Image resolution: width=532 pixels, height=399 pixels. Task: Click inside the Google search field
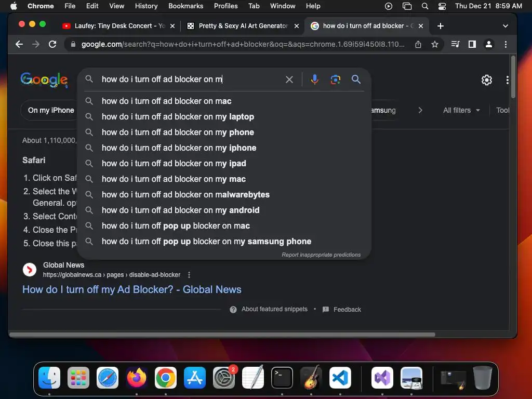click(192, 79)
